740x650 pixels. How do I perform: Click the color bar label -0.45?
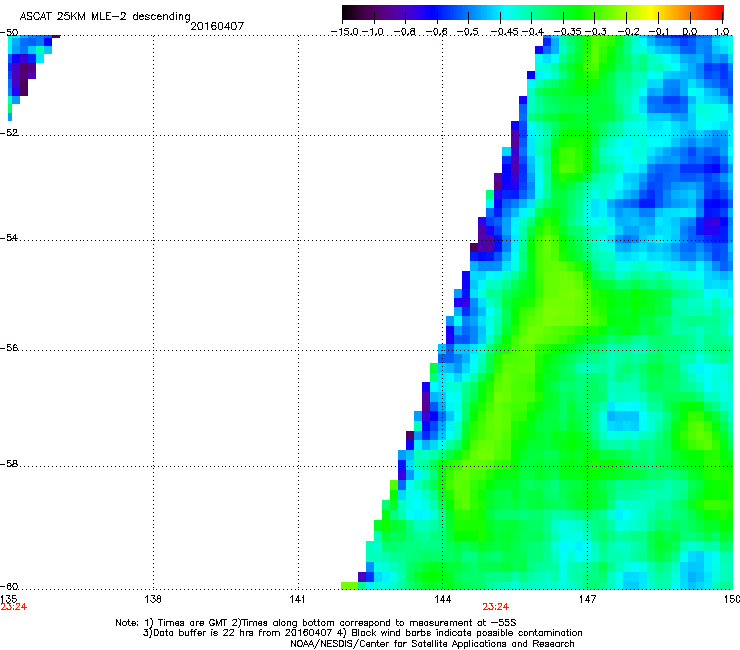[x=505, y=32]
